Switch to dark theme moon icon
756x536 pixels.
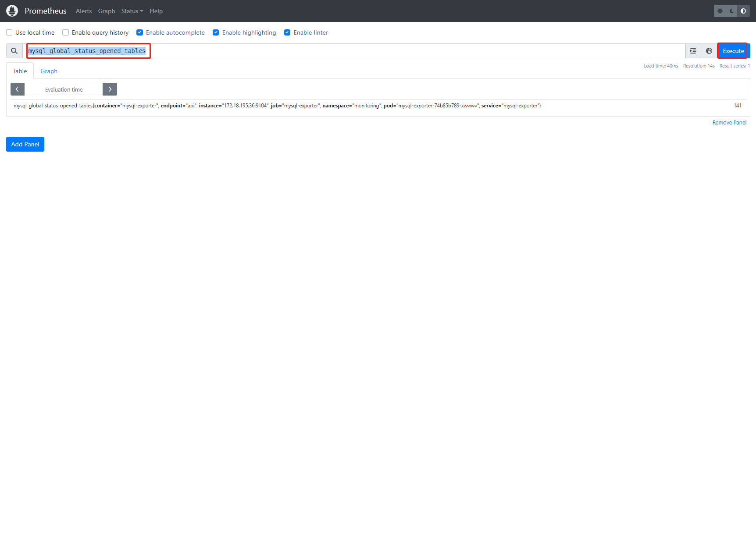732,11
